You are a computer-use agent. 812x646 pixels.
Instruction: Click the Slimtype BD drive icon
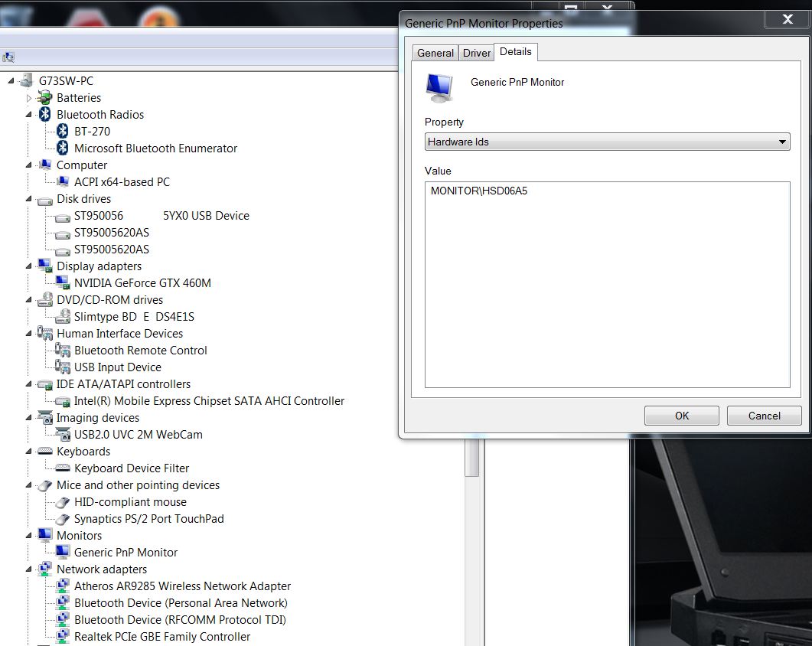63,317
